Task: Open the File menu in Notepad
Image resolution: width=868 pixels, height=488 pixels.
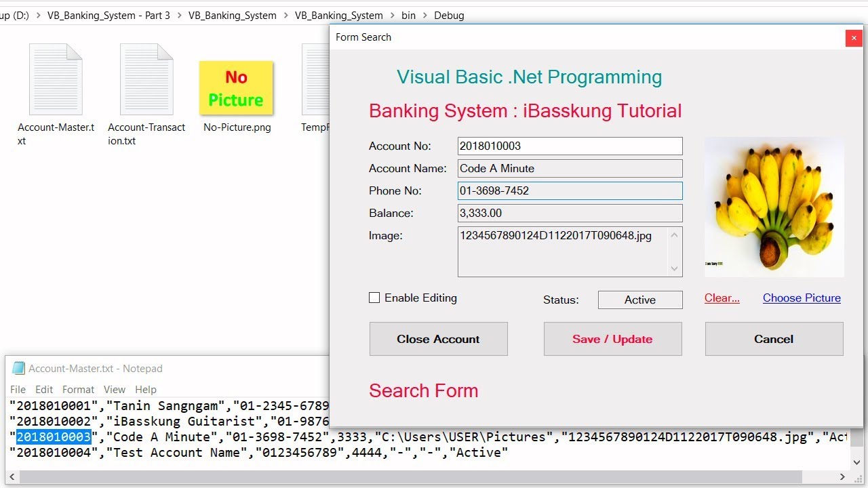Action: [18, 389]
